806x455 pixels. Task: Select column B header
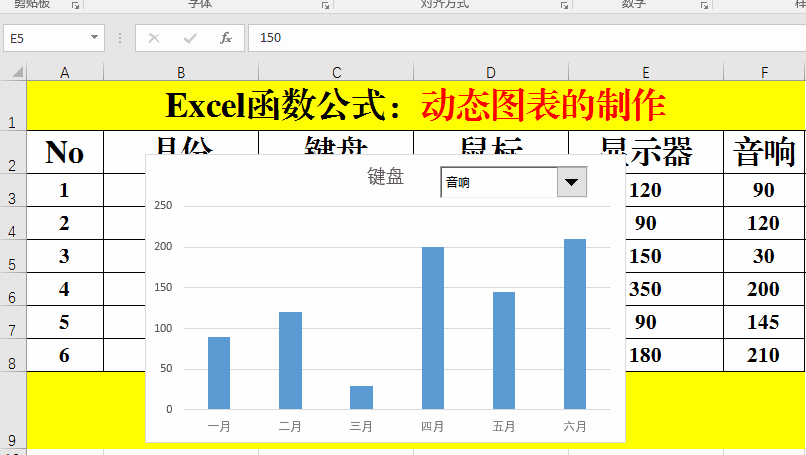[181, 72]
